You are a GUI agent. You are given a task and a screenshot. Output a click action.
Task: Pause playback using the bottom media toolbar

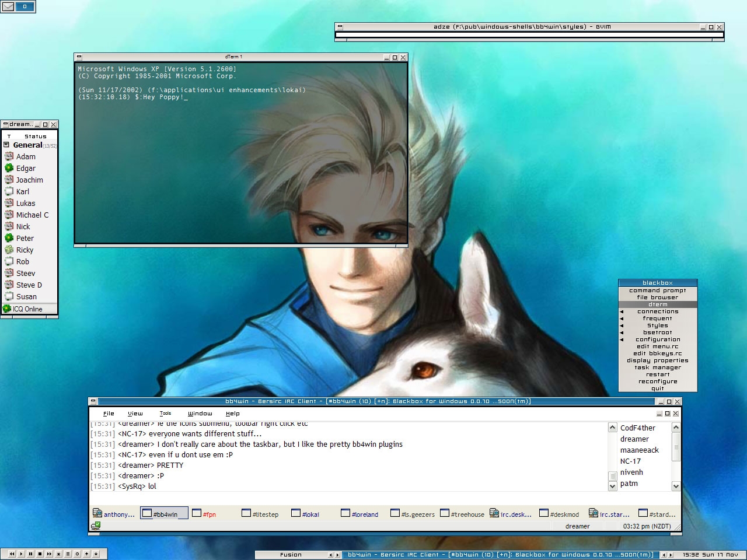[x=30, y=554]
